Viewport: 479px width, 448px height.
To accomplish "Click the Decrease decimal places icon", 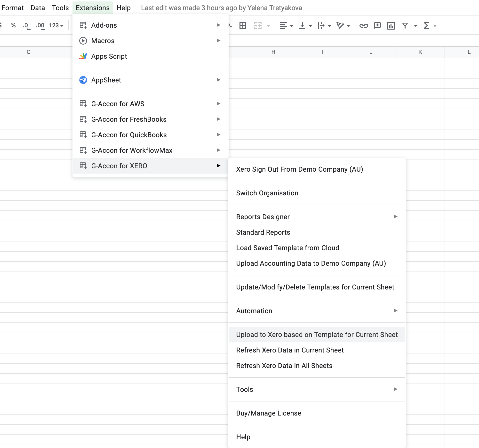I will (x=26, y=26).
